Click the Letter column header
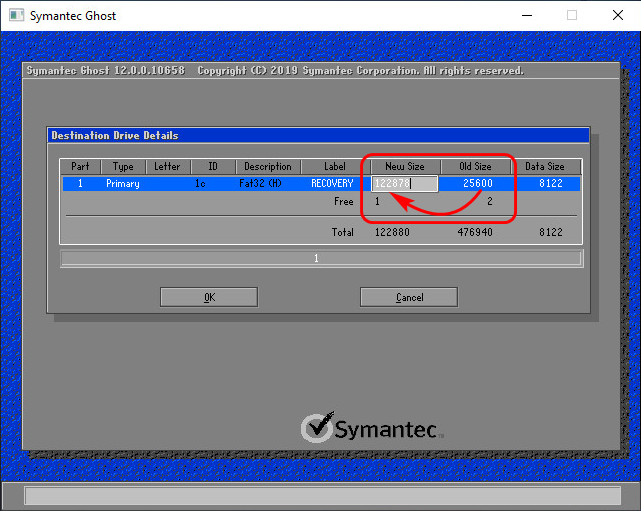This screenshot has width=641, height=511. [167, 166]
